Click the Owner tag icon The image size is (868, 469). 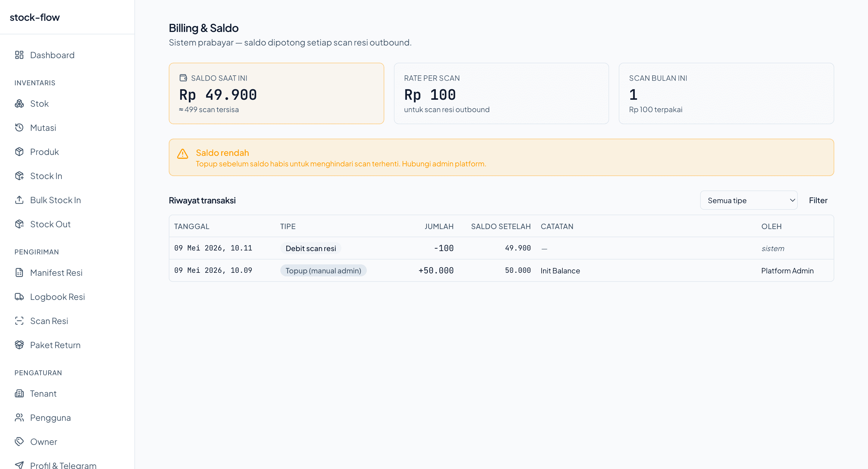pos(19,441)
